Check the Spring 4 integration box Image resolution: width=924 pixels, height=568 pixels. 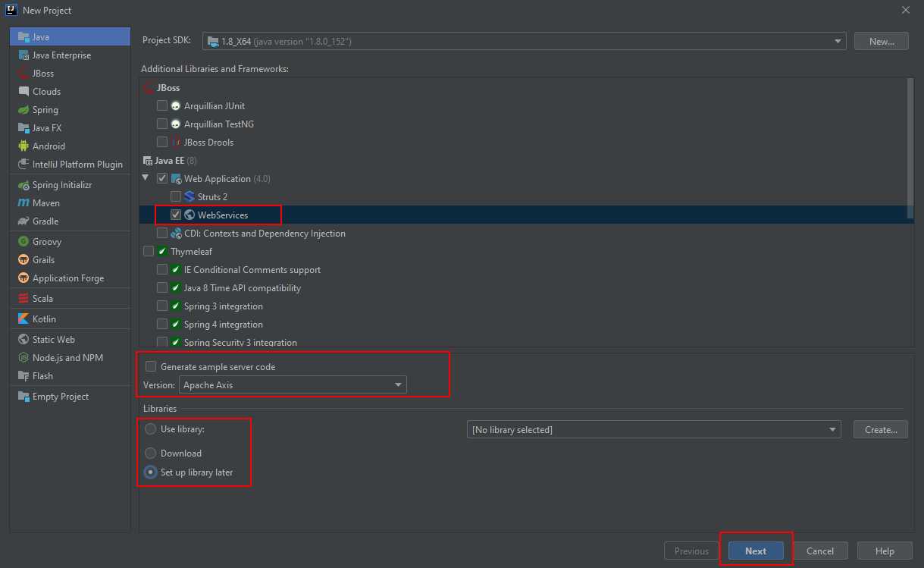162,324
